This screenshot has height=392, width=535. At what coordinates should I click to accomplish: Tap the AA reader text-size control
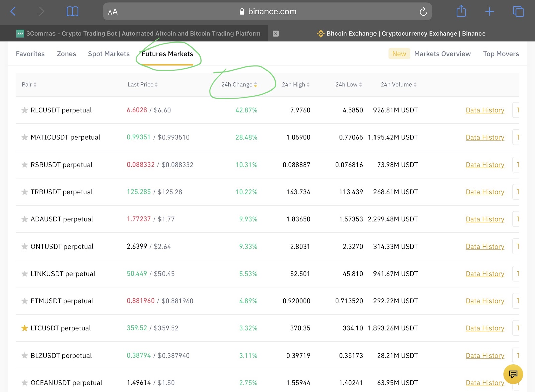coord(113,12)
